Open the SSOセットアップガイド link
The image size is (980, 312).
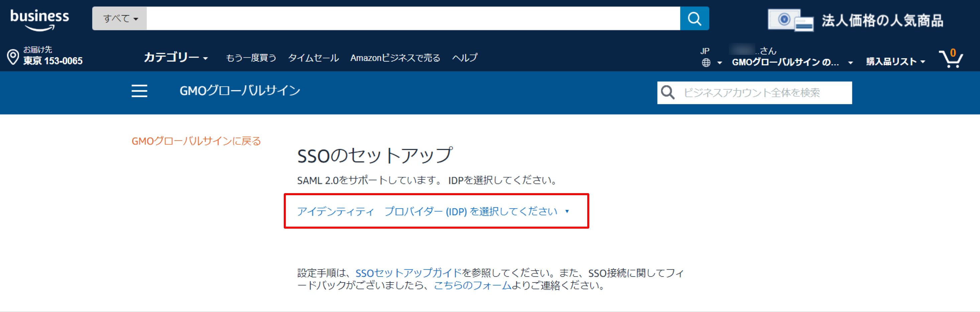pos(408,273)
